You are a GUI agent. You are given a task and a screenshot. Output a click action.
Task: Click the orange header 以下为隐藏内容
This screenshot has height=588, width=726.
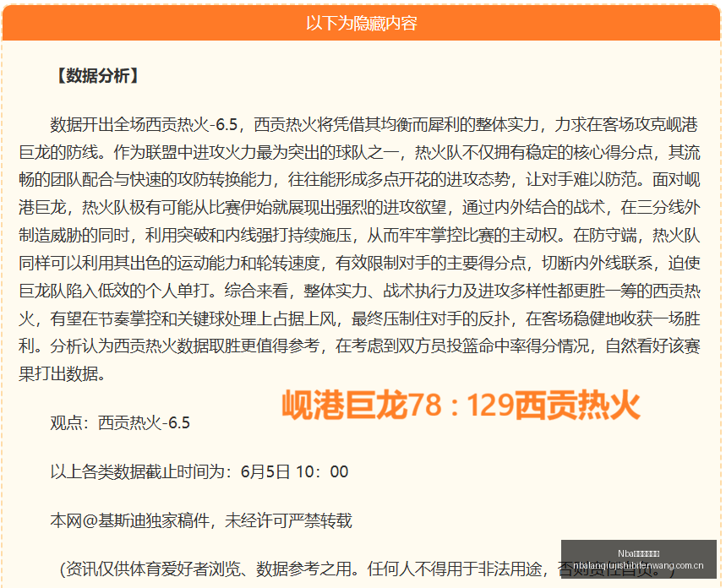361,23
